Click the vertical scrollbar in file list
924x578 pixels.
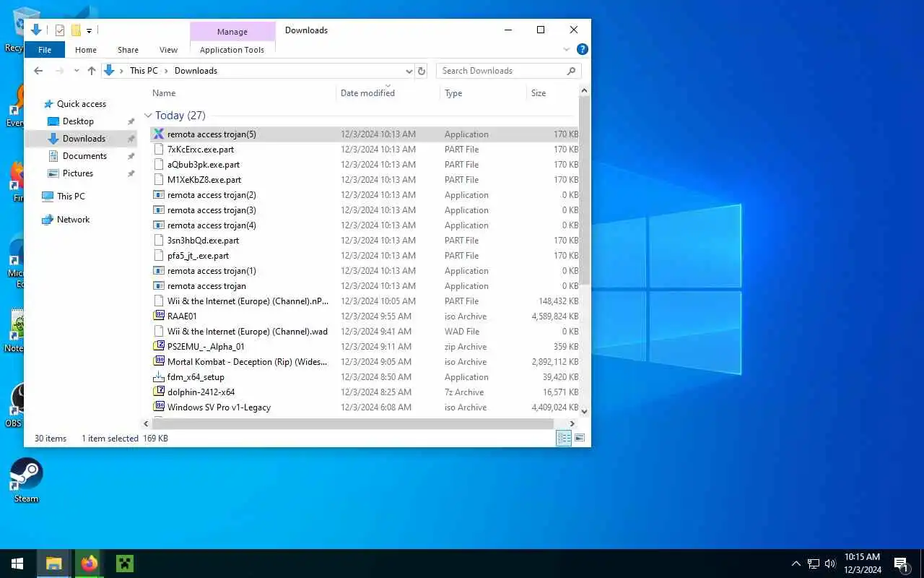click(585, 190)
